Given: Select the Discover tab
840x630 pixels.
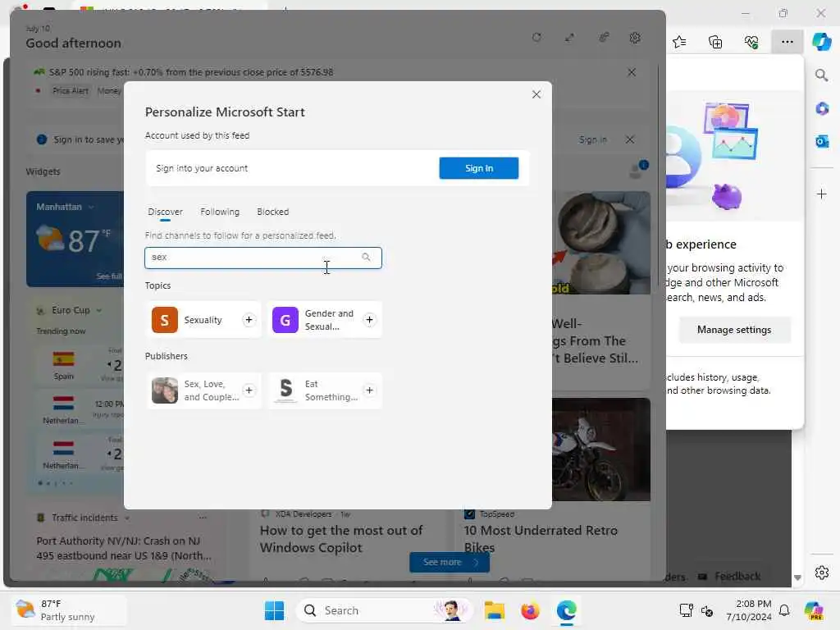Looking at the screenshot, I should pyautogui.click(x=165, y=212).
